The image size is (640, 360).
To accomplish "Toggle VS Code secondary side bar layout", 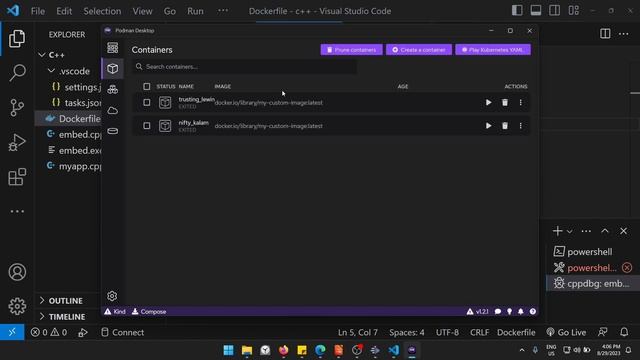I will [x=555, y=11].
